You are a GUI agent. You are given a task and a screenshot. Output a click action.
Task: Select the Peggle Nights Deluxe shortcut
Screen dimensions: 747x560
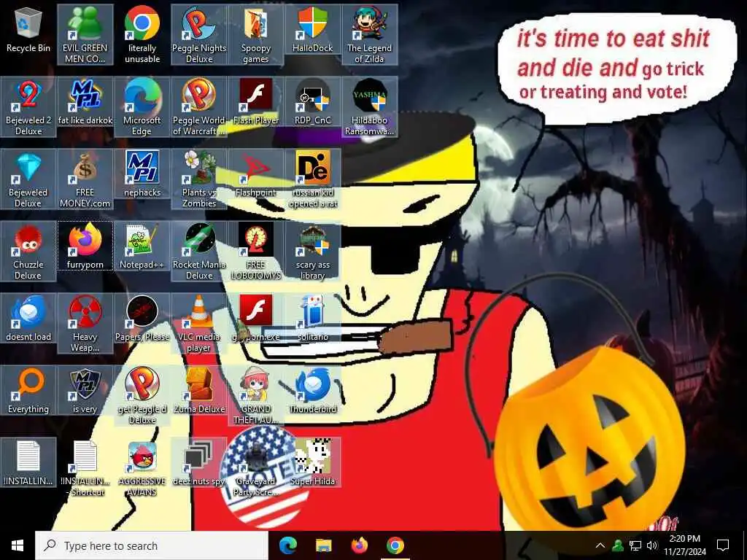click(199, 34)
